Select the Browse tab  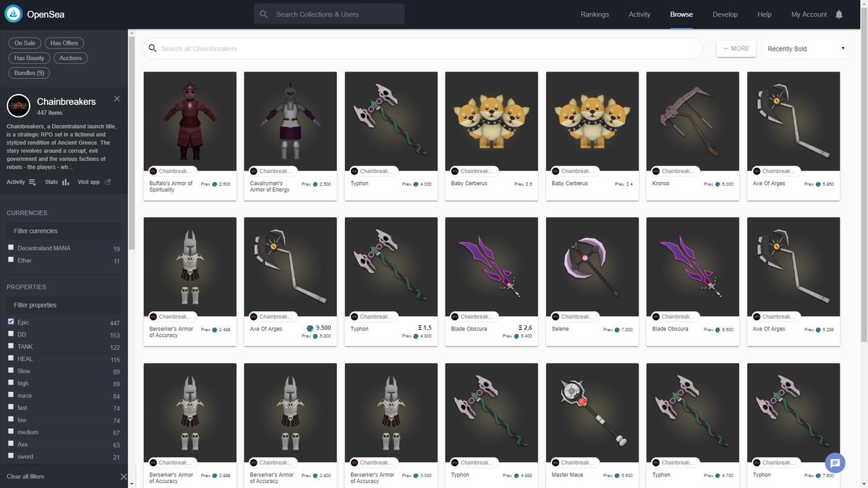coord(681,14)
